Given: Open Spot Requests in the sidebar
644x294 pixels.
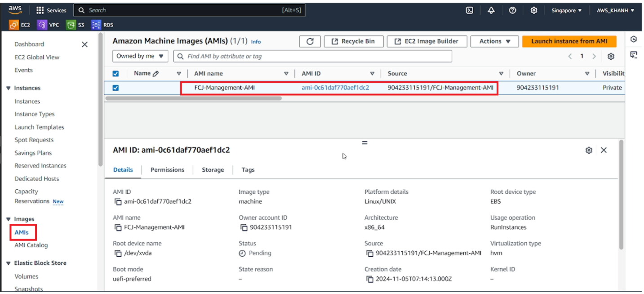Looking at the screenshot, I should pyautogui.click(x=34, y=140).
